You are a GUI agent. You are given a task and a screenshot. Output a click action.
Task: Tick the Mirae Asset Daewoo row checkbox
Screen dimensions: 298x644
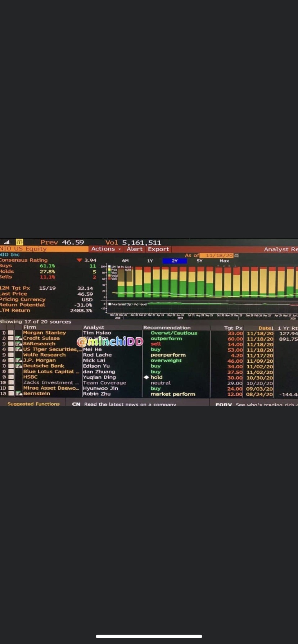click(11, 388)
